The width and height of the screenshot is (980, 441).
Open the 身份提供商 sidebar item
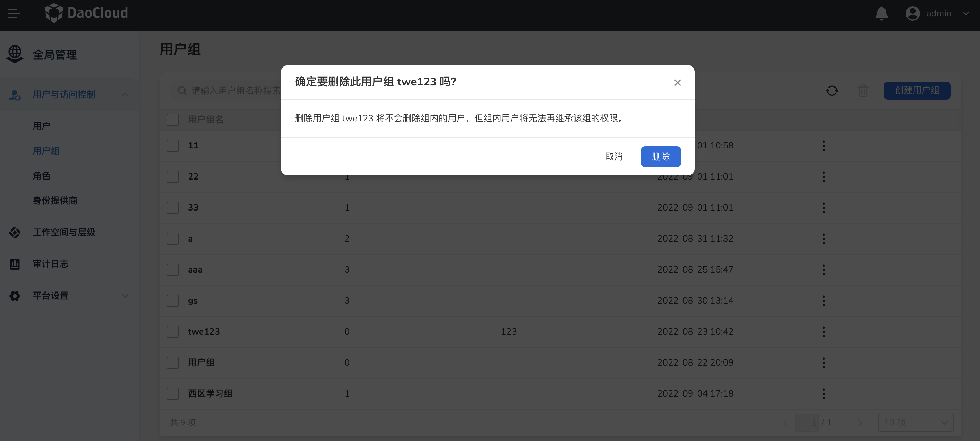click(55, 201)
